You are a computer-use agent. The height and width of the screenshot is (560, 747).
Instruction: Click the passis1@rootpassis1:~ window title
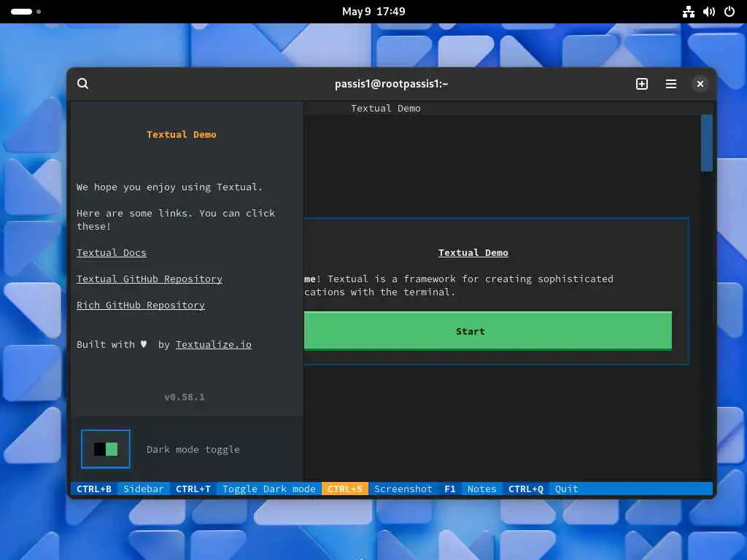pyautogui.click(x=392, y=84)
